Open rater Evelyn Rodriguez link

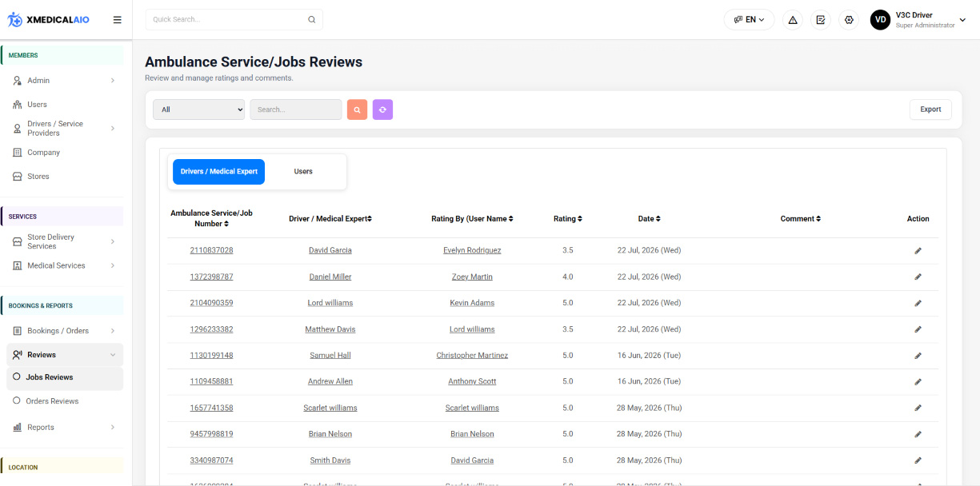(x=472, y=250)
